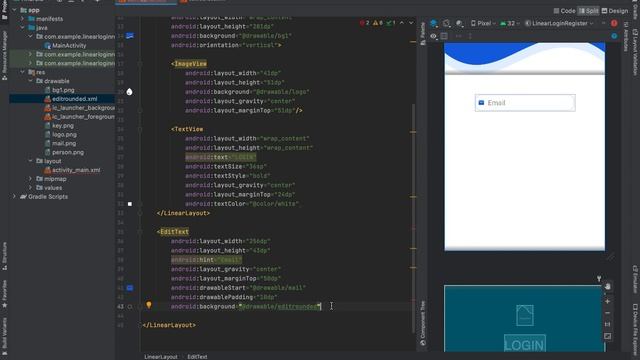
Task: Open the Attributes side panel
Action: [625, 37]
